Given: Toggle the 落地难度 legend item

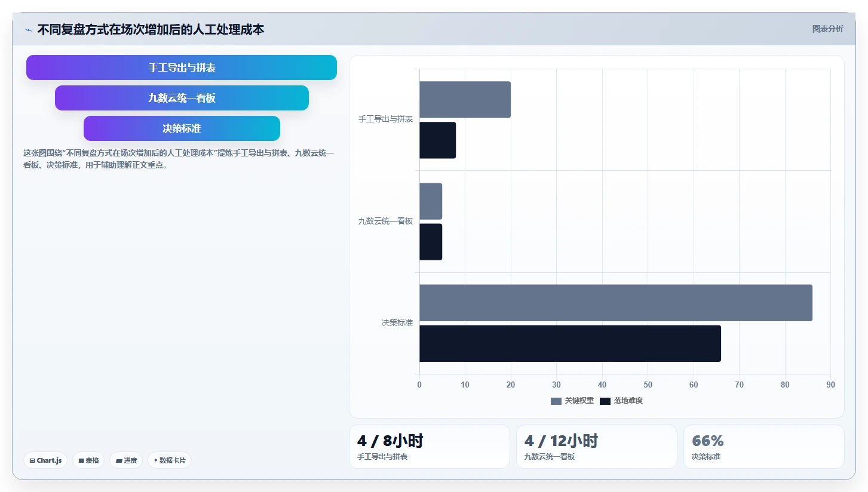Looking at the screenshot, I should (621, 401).
